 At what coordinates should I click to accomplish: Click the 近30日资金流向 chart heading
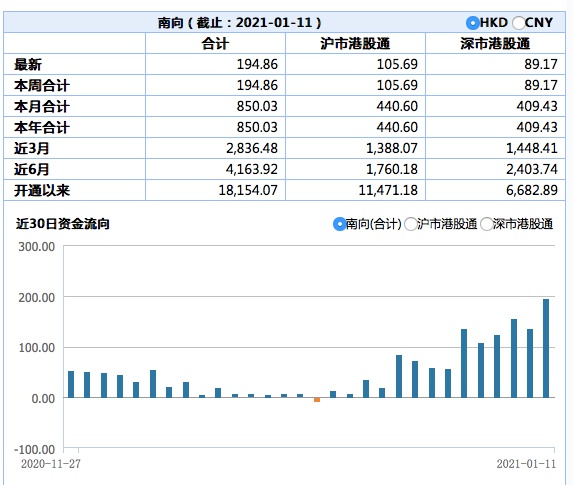click(x=62, y=224)
